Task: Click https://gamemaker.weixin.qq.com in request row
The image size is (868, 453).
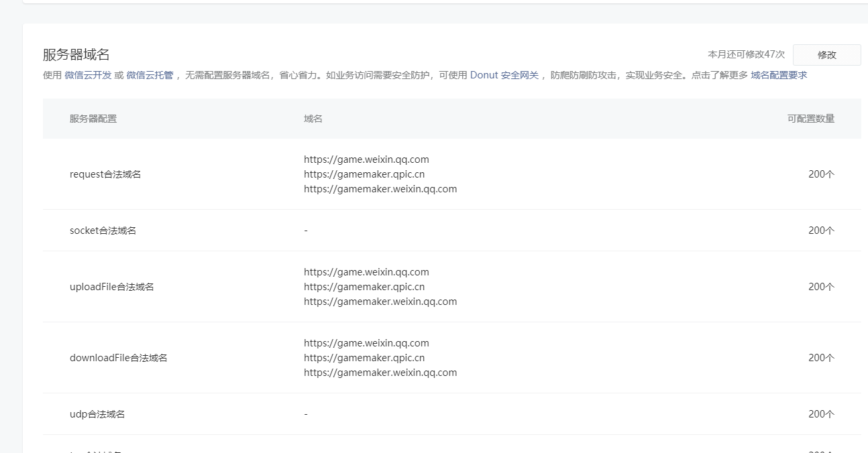Action: pyautogui.click(x=380, y=189)
